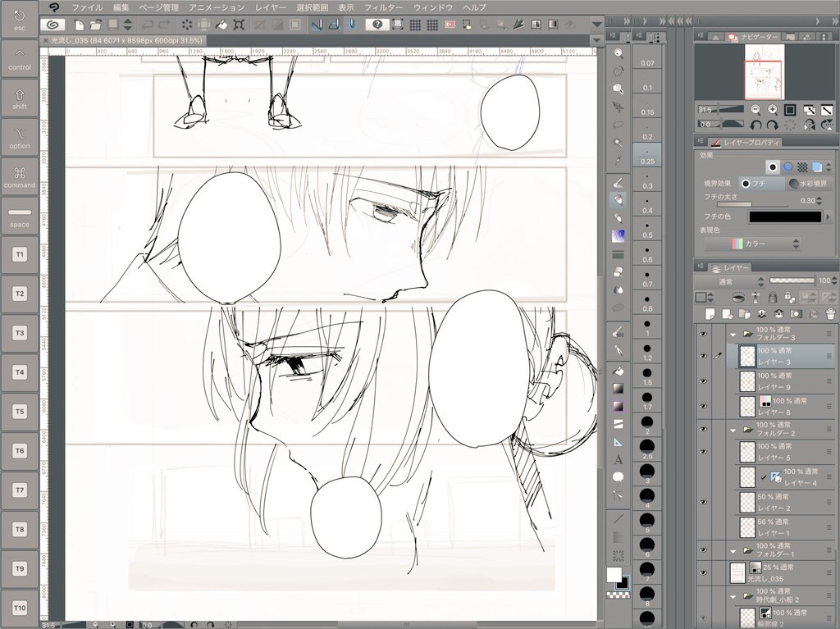Select the 光流し_035 canvas tab
The width and height of the screenshot is (840, 629).
click(x=123, y=41)
